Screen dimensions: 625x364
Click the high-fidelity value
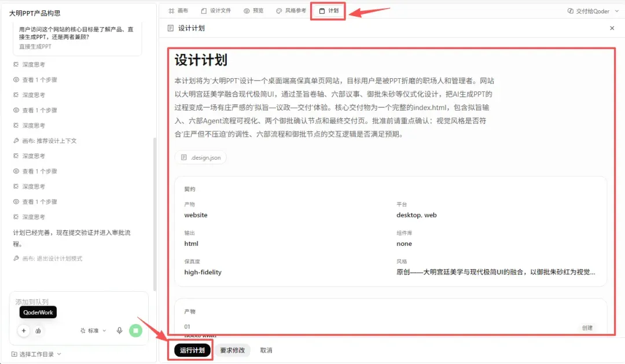(x=203, y=273)
